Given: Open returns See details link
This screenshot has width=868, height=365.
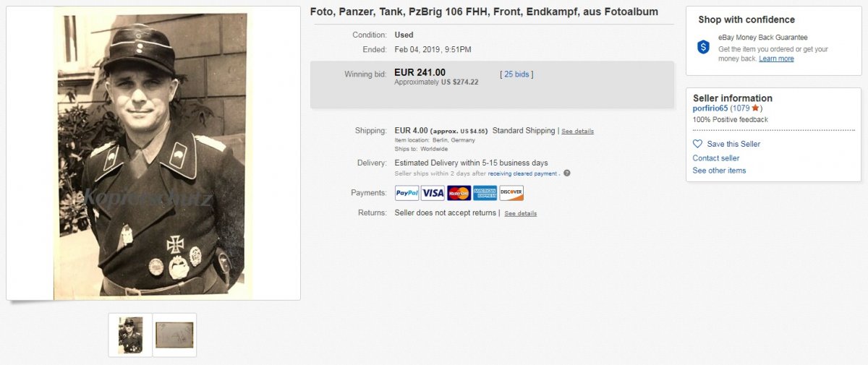Looking at the screenshot, I should point(520,214).
